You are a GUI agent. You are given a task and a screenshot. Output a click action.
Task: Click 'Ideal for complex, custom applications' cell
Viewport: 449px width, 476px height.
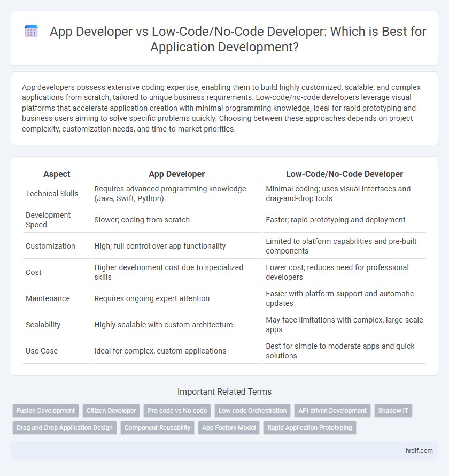[176, 351]
